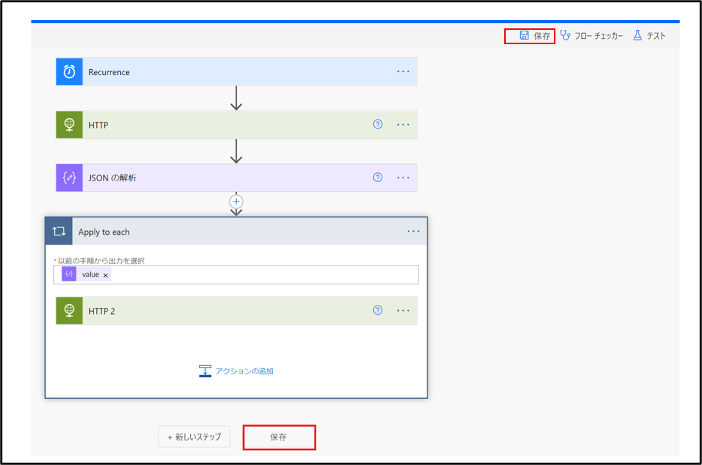Click the bottom 保存 button

tap(279, 437)
